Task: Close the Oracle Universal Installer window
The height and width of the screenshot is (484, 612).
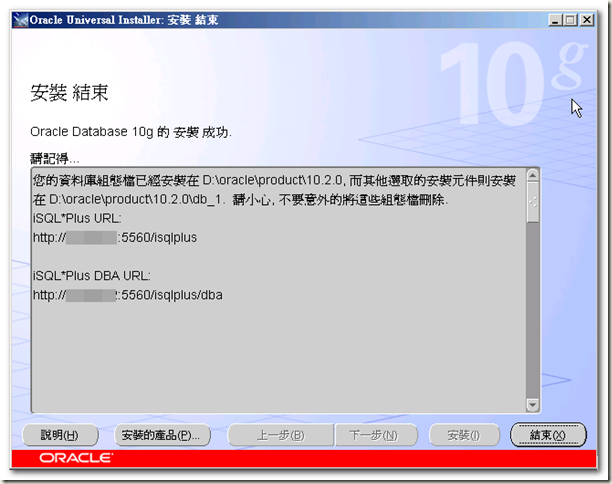Action: 587,20
